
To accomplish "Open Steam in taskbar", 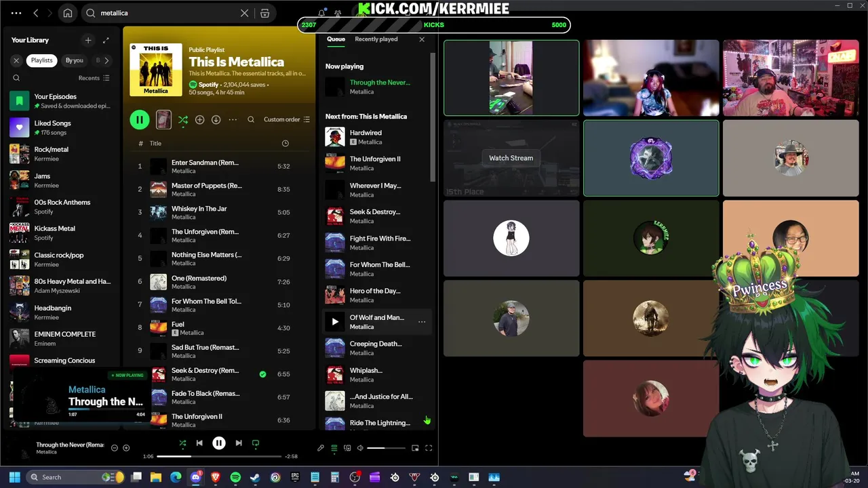I will click(255, 477).
